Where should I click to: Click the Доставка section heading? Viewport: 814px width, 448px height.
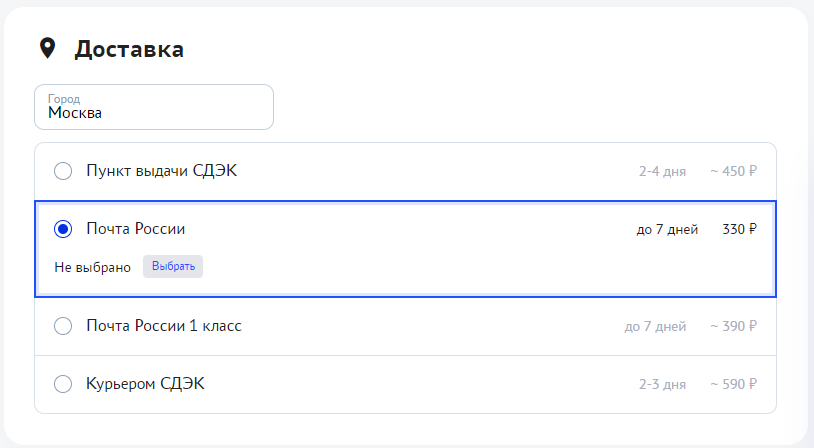click(129, 49)
